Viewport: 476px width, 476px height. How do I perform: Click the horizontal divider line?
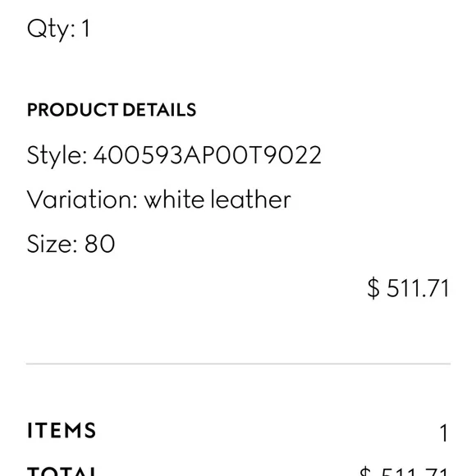click(238, 364)
